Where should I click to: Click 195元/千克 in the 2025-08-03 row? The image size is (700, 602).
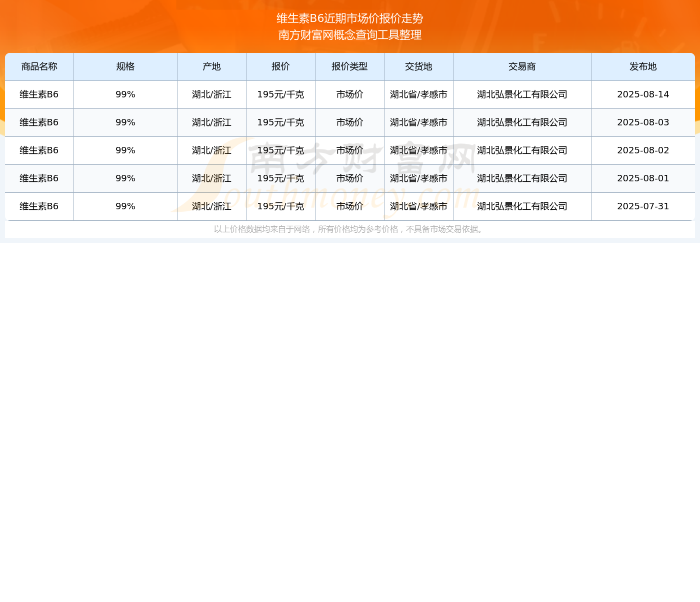tap(281, 122)
